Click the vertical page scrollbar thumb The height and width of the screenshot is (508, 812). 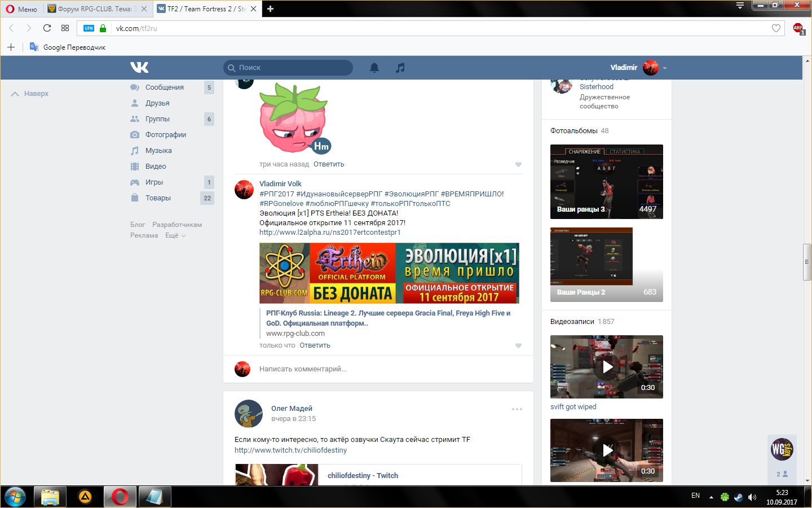(x=807, y=261)
